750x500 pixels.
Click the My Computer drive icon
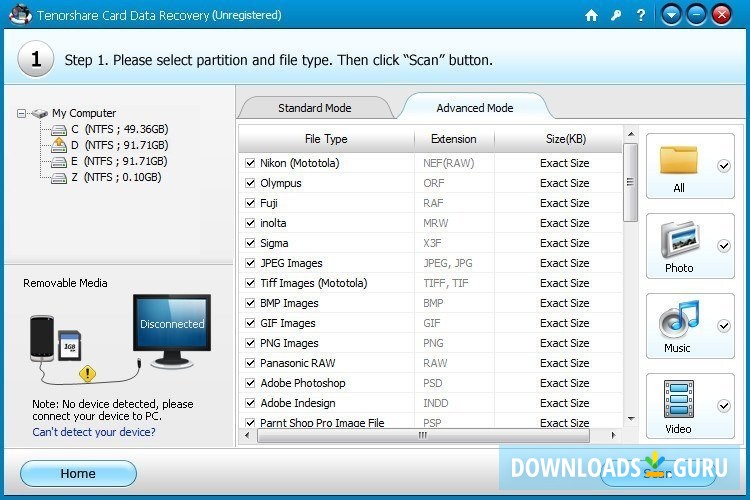click(40, 113)
